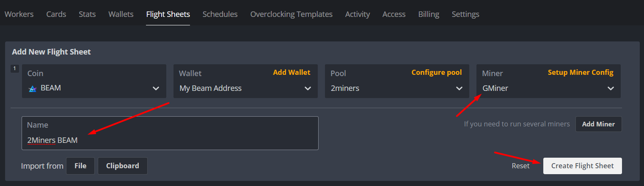Open the Access tab
The height and width of the screenshot is (186, 644).
point(394,14)
